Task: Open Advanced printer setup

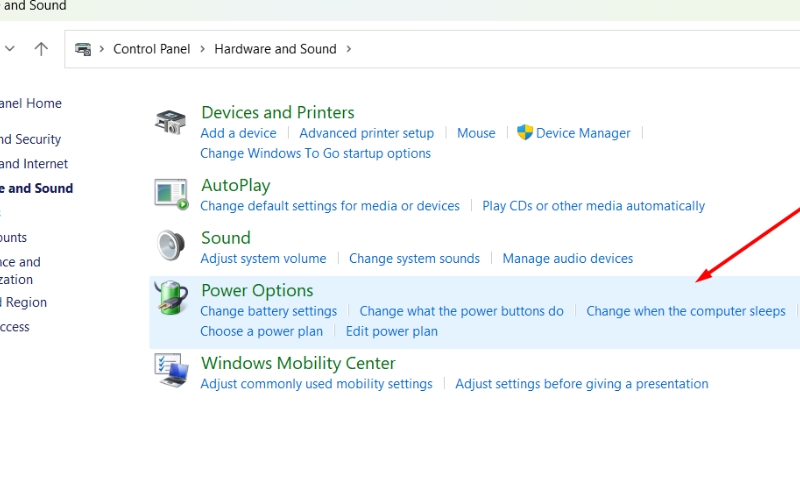Action: coord(366,133)
